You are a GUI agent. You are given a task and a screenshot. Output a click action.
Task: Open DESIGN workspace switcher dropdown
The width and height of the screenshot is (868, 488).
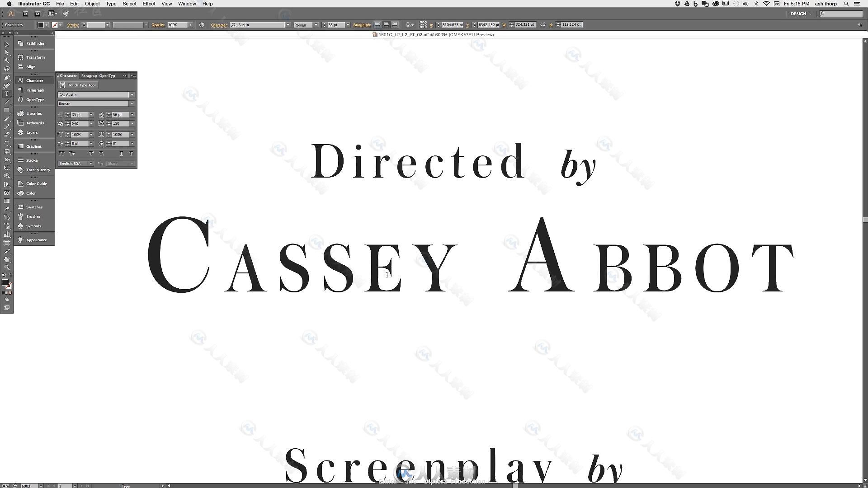coord(801,14)
